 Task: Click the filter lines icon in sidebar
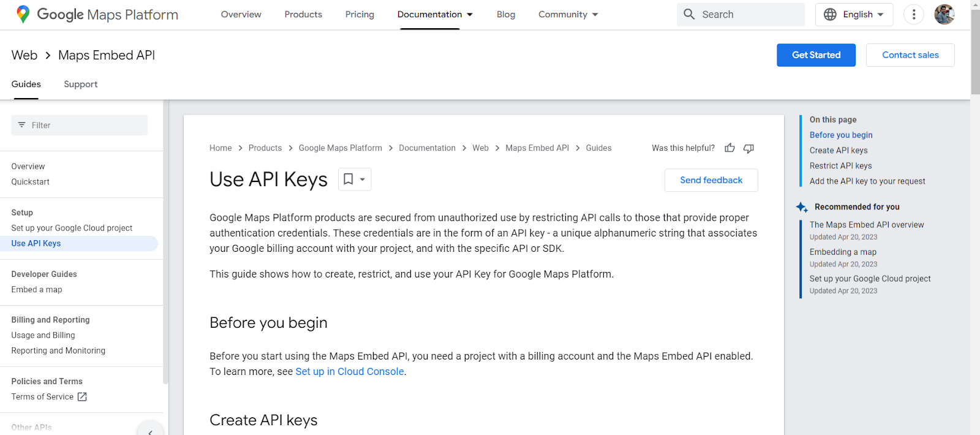[x=21, y=125]
